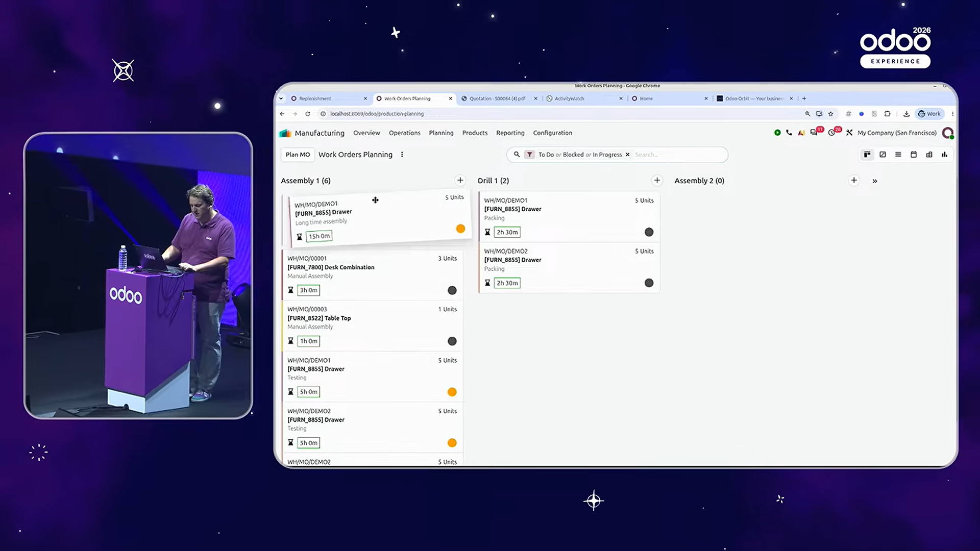Click orange status dot on Long time assembly

460,229
